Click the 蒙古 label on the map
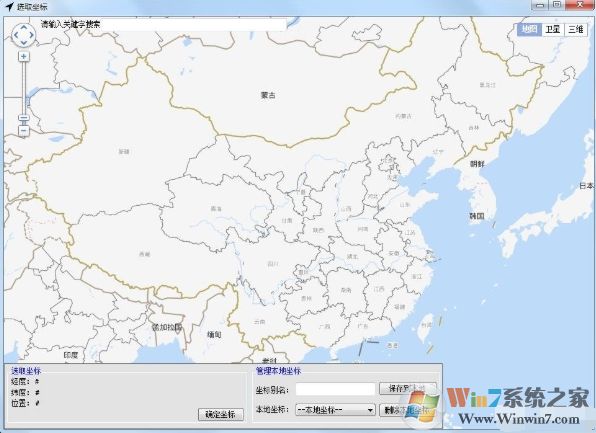 268,95
